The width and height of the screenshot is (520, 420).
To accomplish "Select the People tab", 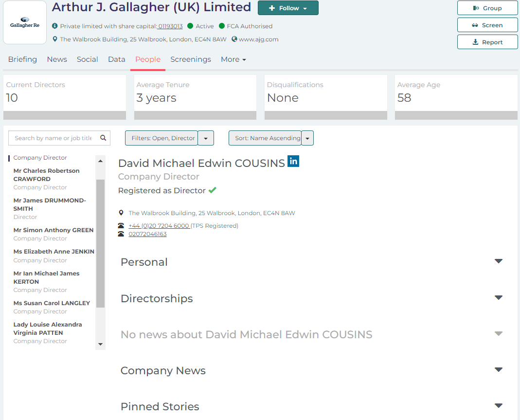I will coord(148,59).
